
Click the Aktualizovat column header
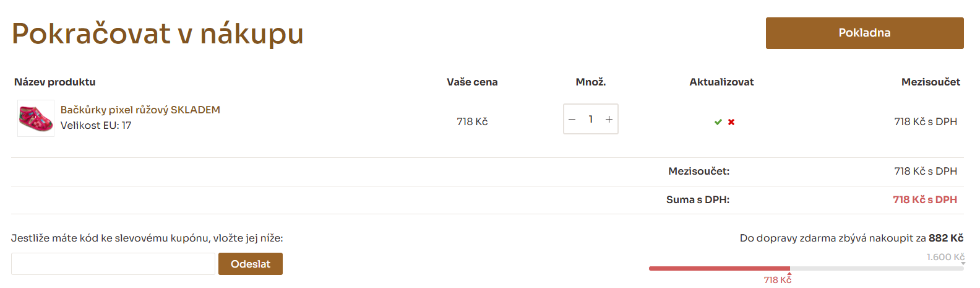click(x=721, y=82)
